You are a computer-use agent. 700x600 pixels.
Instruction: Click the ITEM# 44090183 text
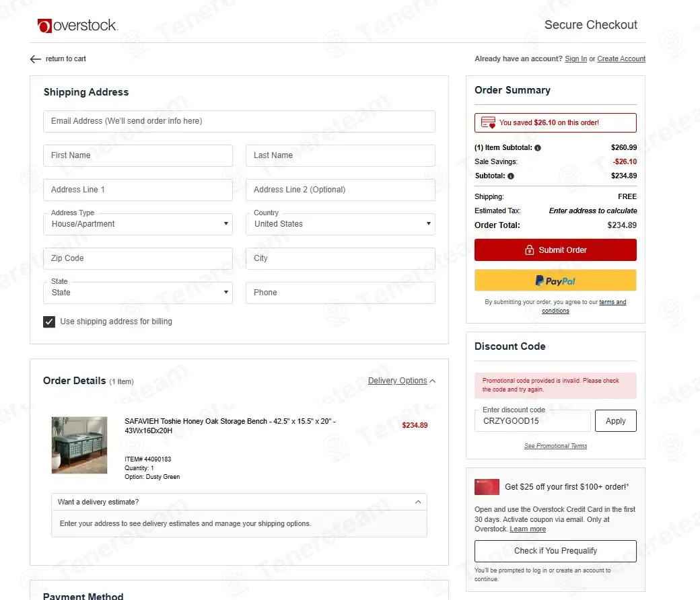[148, 459]
